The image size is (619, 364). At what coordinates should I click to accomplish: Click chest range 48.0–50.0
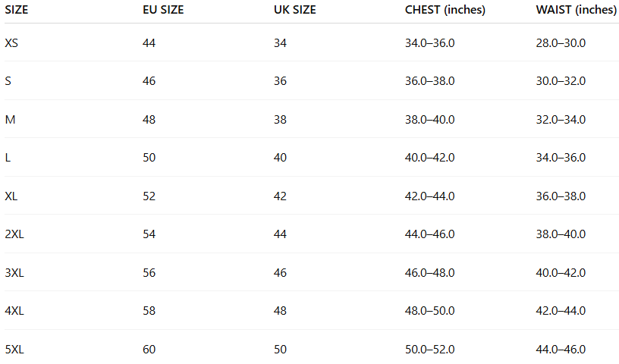click(429, 311)
